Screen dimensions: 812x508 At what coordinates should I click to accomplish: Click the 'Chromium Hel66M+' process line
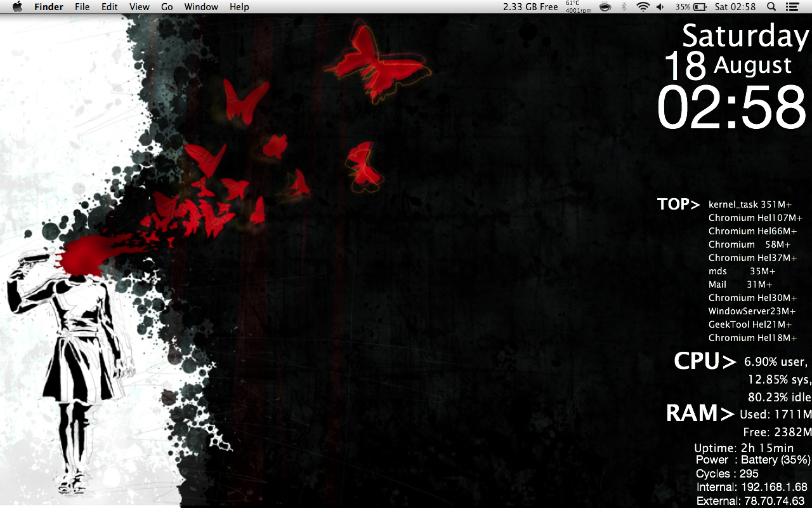[x=752, y=231]
